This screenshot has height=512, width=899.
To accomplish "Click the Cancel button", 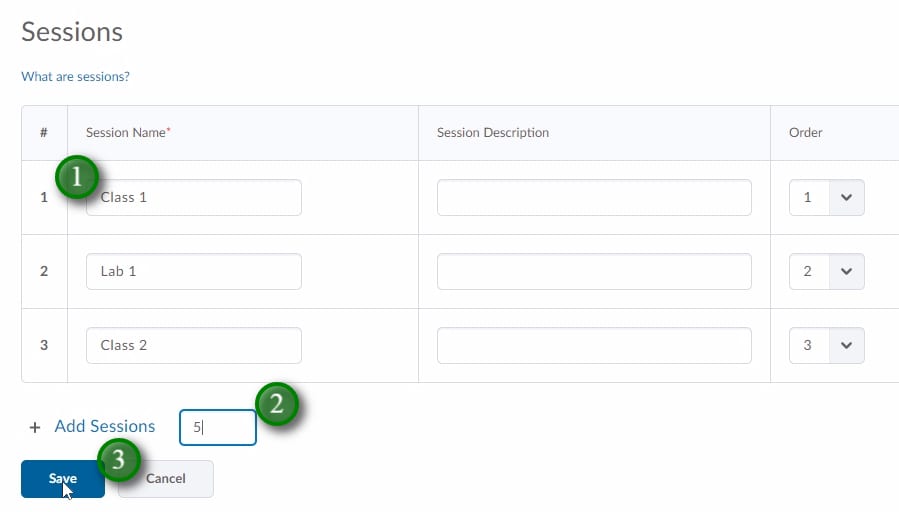I will pyautogui.click(x=166, y=479).
